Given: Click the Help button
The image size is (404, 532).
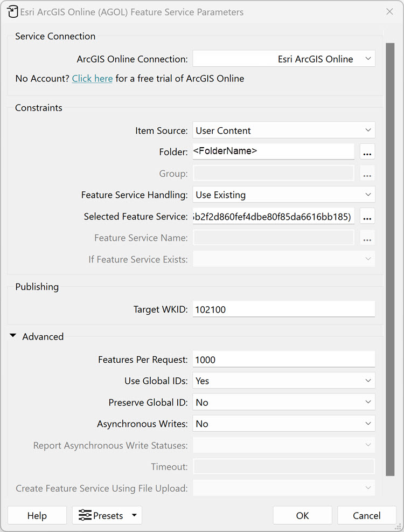Looking at the screenshot, I should pyautogui.click(x=37, y=515).
